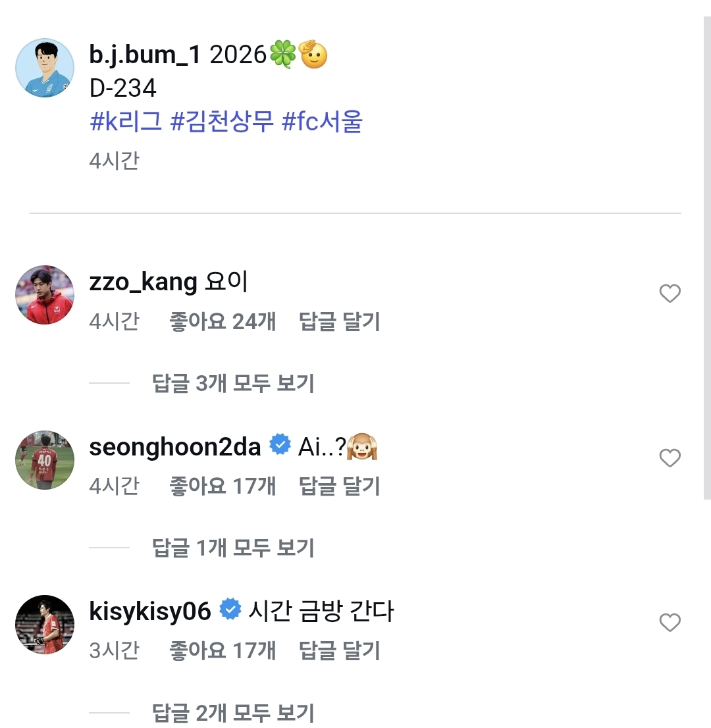This screenshot has height=728, width=711.
Task: Like seonghoon2da's comment with the heart
Action: tap(670, 458)
